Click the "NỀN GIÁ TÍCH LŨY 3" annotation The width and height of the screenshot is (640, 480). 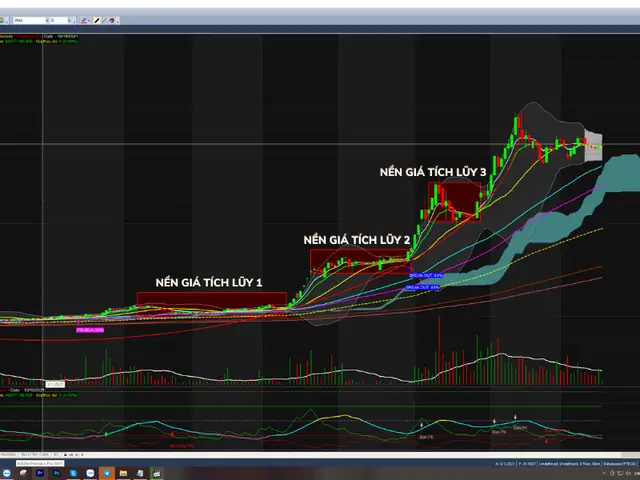click(x=432, y=173)
